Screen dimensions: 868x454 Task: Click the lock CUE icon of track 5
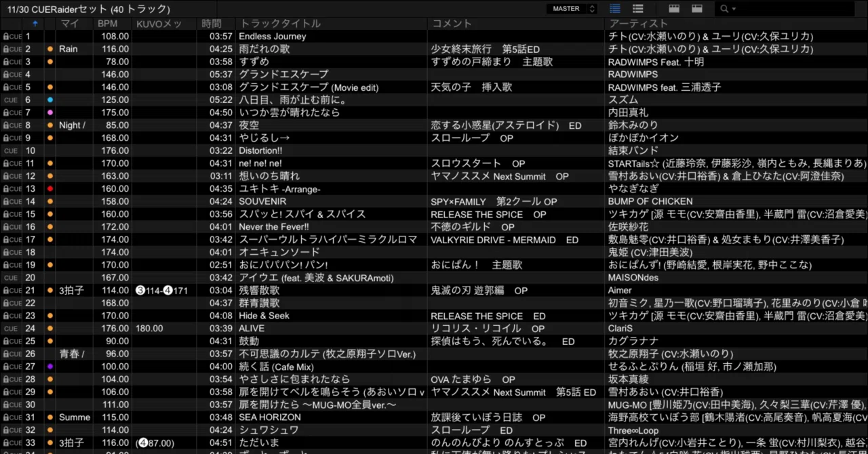click(12, 87)
